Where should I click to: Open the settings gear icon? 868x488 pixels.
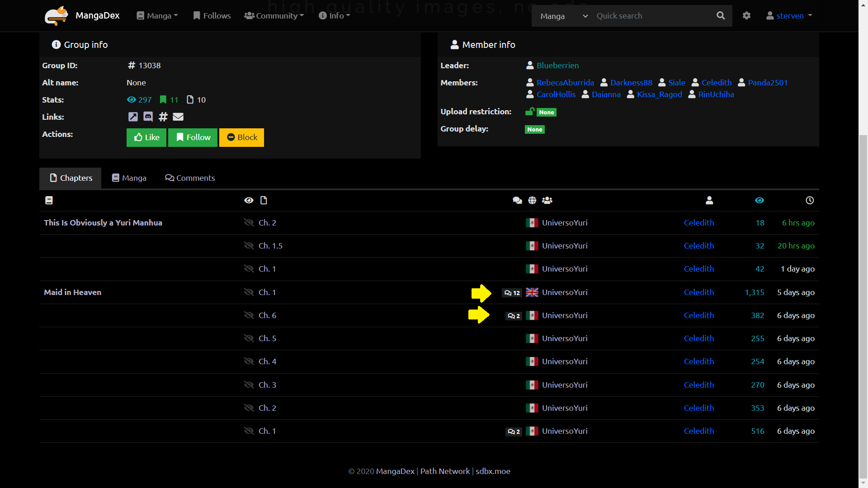746,16
